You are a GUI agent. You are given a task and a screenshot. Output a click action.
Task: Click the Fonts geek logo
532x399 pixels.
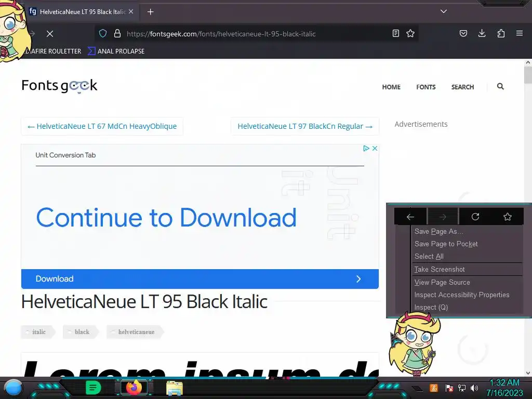coord(59,86)
